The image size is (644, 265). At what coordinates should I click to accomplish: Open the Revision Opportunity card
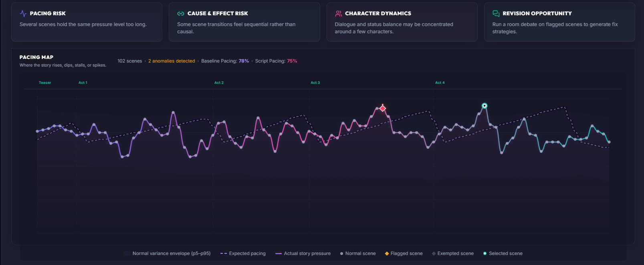point(559,22)
